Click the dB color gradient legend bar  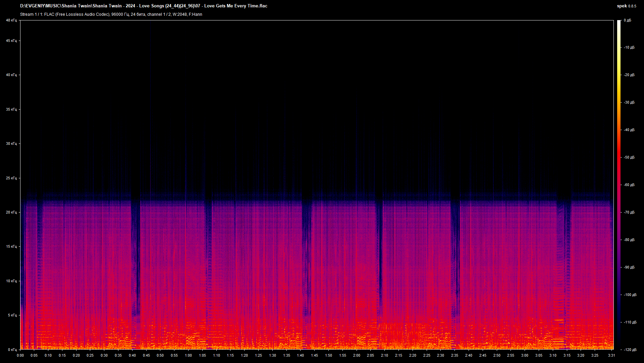tap(619, 184)
